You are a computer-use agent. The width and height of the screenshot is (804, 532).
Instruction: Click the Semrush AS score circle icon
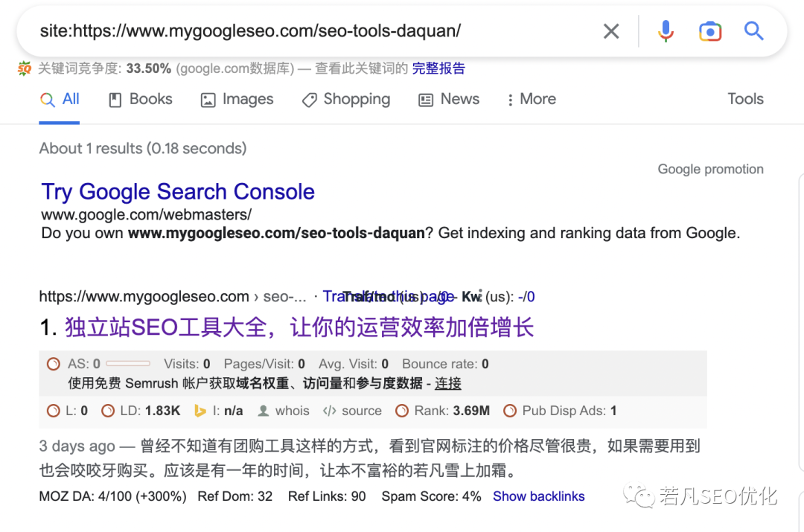[x=54, y=364]
